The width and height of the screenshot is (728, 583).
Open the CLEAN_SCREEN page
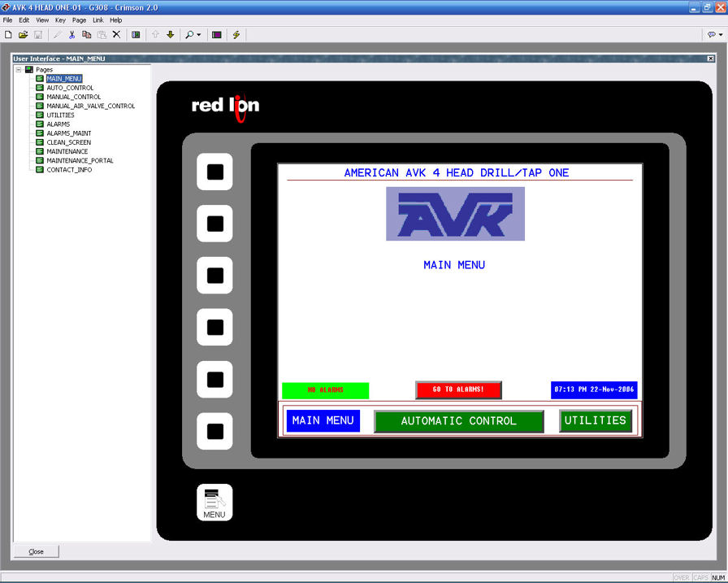coord(69,142)
